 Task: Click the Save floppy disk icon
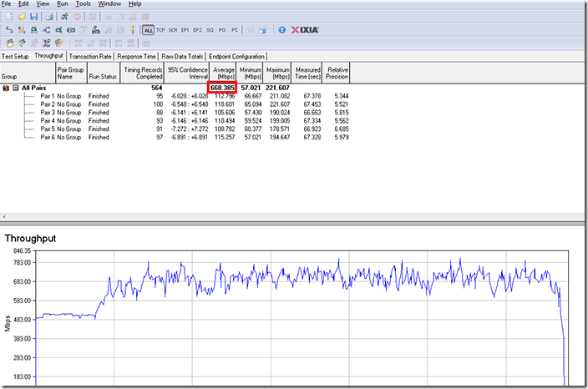click(x=33, y=17)
